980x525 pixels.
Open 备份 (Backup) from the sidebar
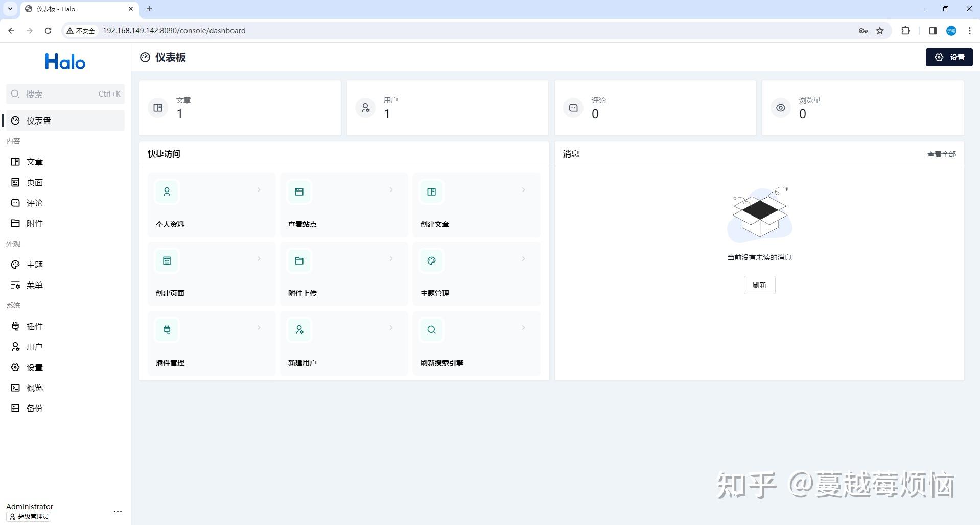(x=35, y=408)
